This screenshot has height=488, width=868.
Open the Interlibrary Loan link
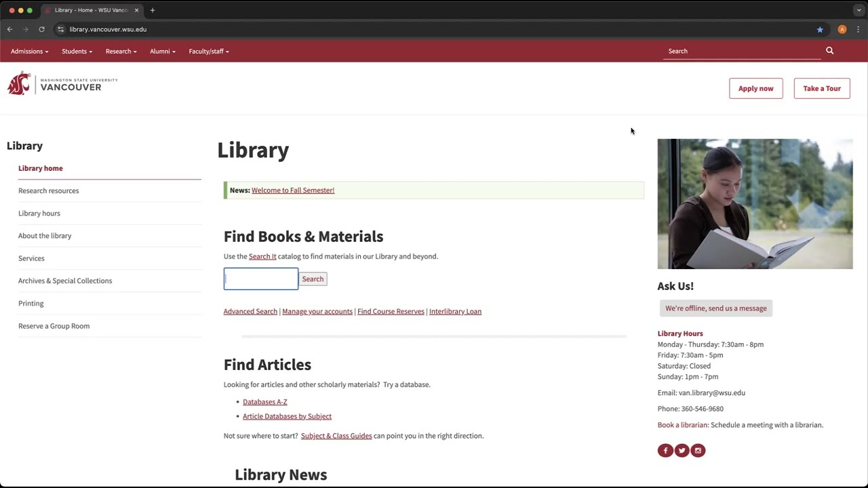(x=455, y=311)
